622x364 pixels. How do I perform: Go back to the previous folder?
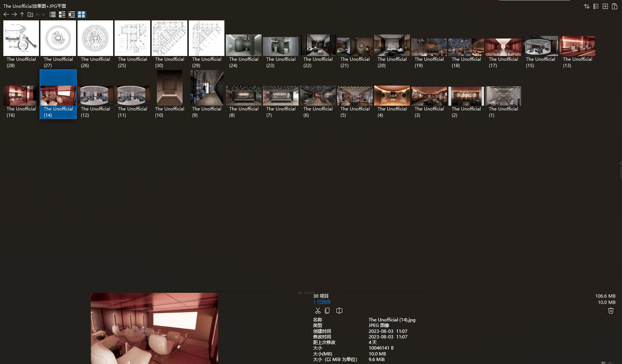tap(6, 14)
